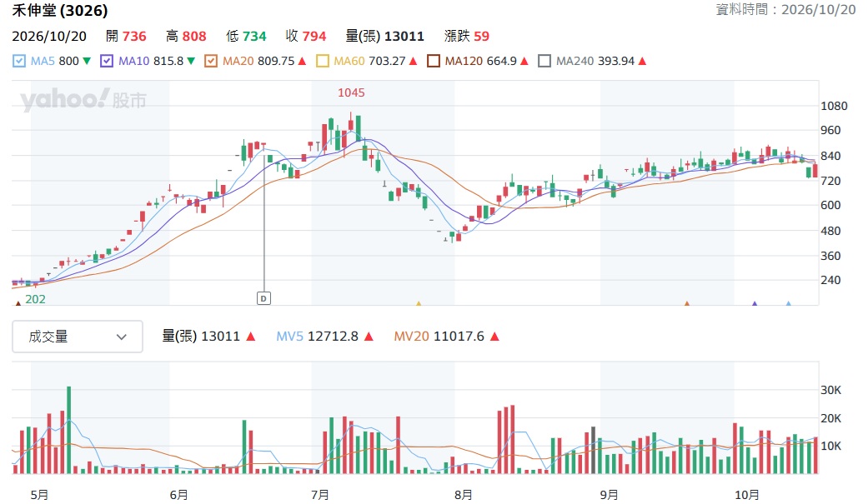Enable the MA60 moving average checkbox
The image size is (868, 504).
click(322, 61)
